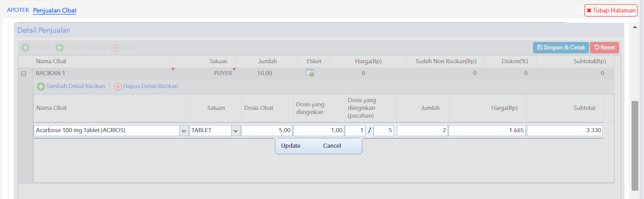The image size is (644, 199).
Task: Click Cancel to discard row edits
Action: coord(332,146)
